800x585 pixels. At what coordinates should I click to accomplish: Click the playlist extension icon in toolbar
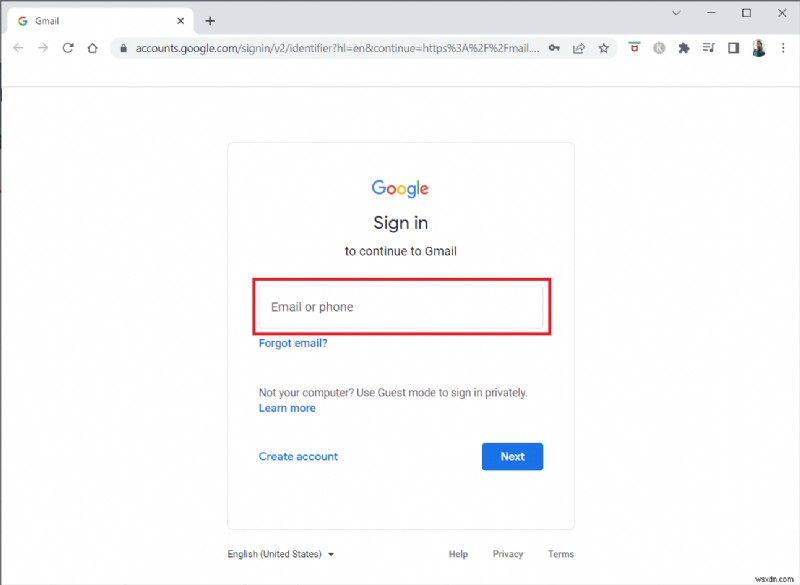[710, 47]
